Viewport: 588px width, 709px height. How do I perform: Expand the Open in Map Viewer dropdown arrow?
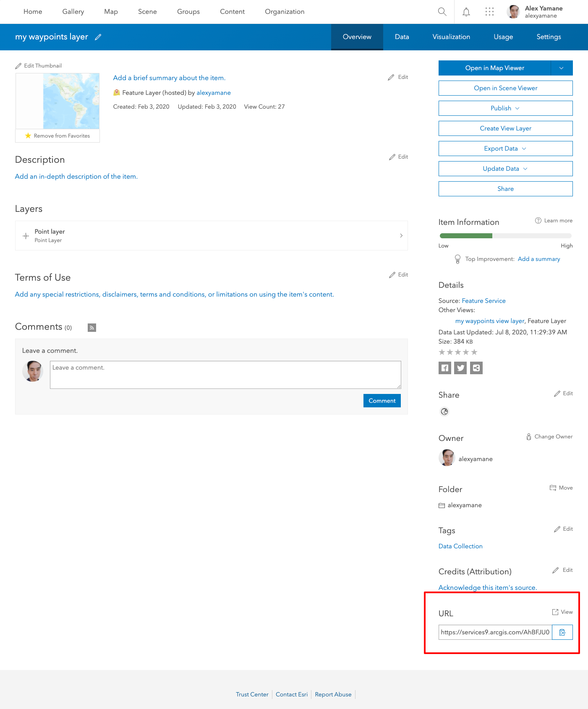pyautogui.click(x=562, y=68)
